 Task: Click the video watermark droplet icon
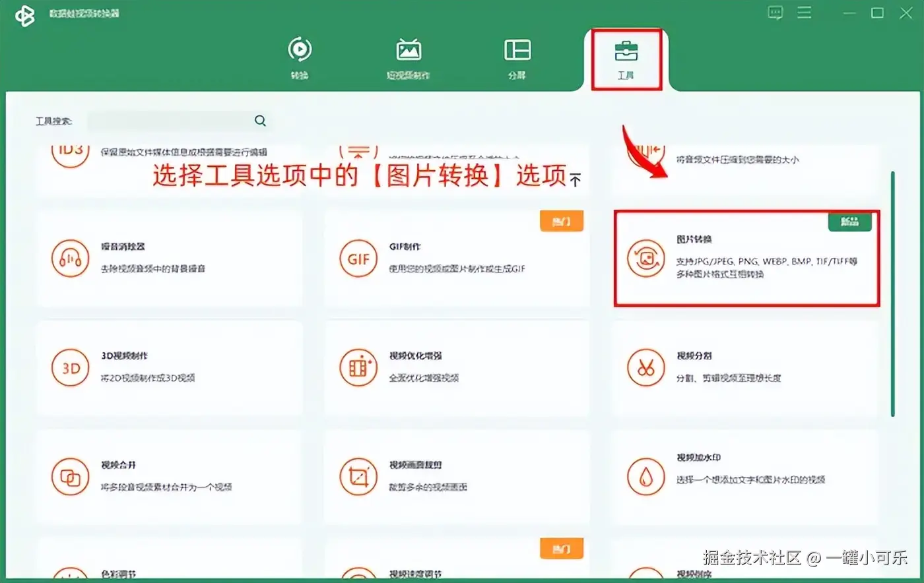click(646, 476)
